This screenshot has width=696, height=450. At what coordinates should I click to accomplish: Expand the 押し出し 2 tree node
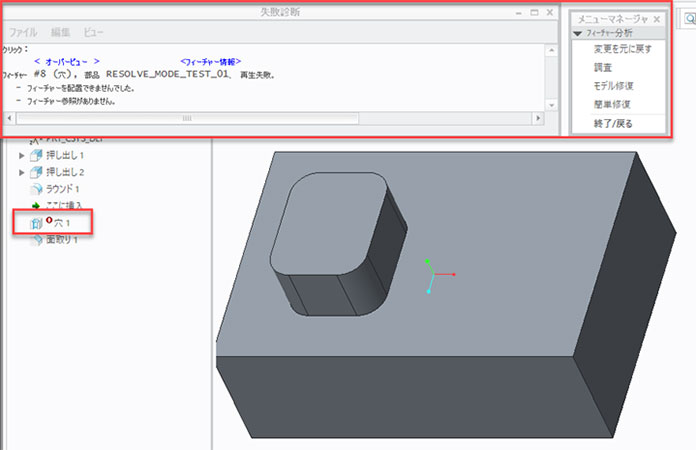tap(22, 172)
